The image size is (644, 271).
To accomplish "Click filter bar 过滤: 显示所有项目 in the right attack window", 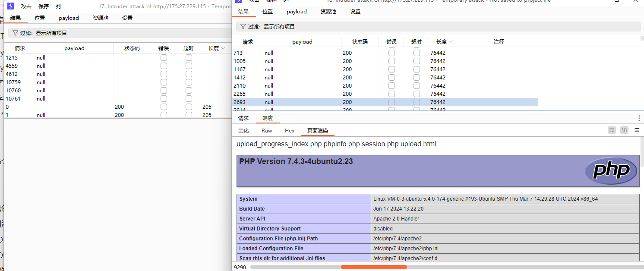I will pos(438,26).
